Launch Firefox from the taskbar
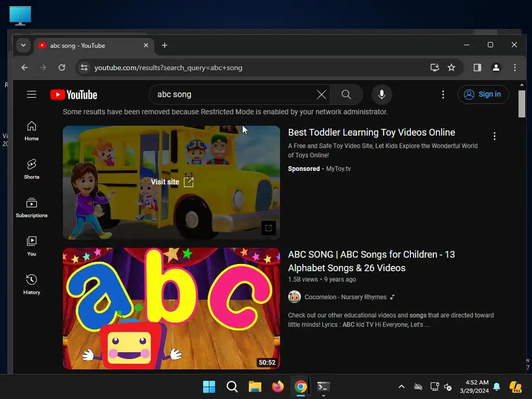 click(x=278, y=387)
